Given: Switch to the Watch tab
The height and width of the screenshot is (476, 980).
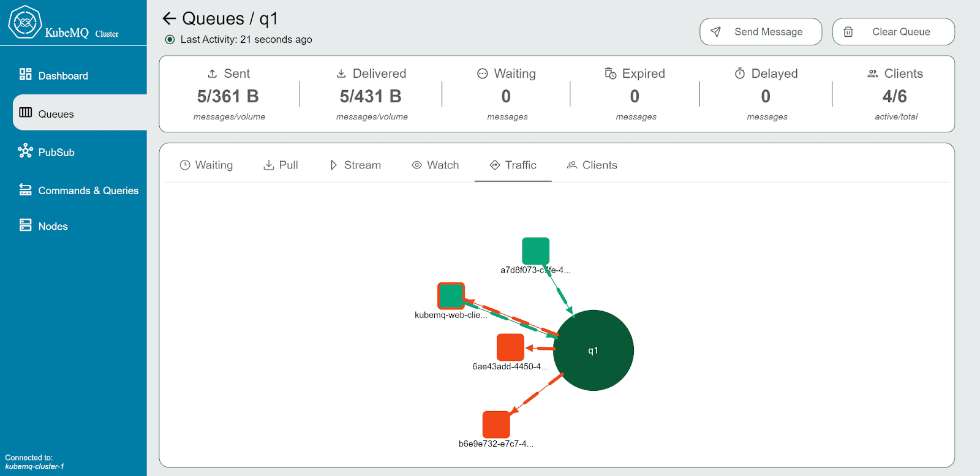Looking at the screenshot, I should coord(435,165).
